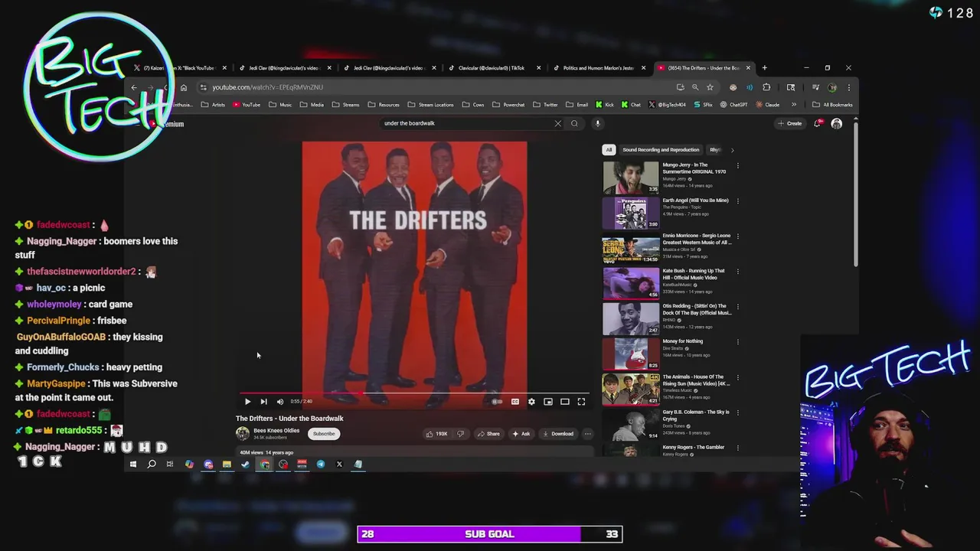Image resolution: width=980 pixels, height=551 pixels.
Task: Bookmark this page with star icon
Action: (710, 87)
